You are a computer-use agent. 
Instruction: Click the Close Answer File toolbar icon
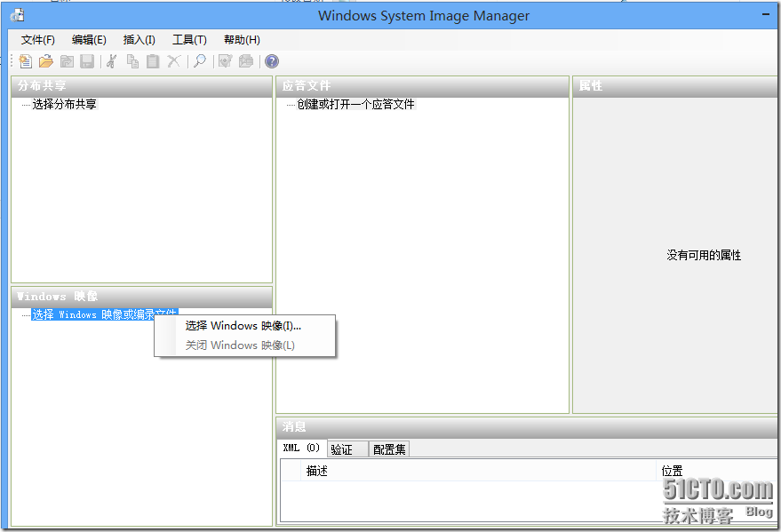[67, 61]
